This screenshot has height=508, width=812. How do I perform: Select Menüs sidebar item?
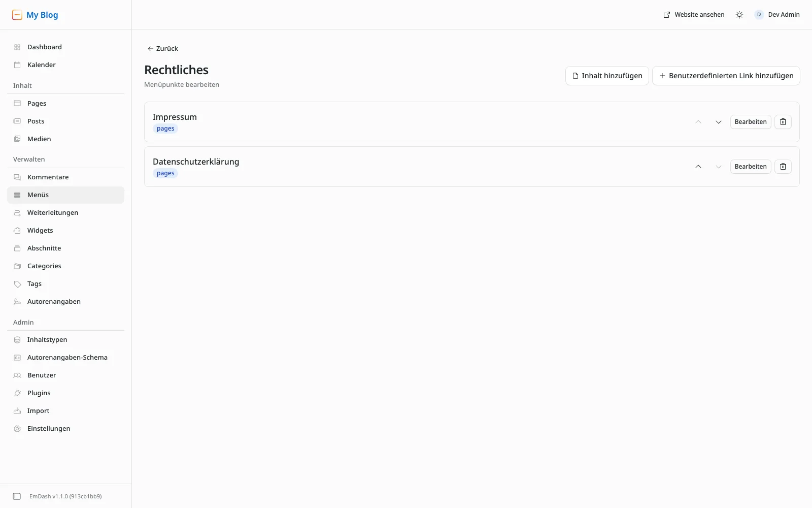click(x=66, y=195)
